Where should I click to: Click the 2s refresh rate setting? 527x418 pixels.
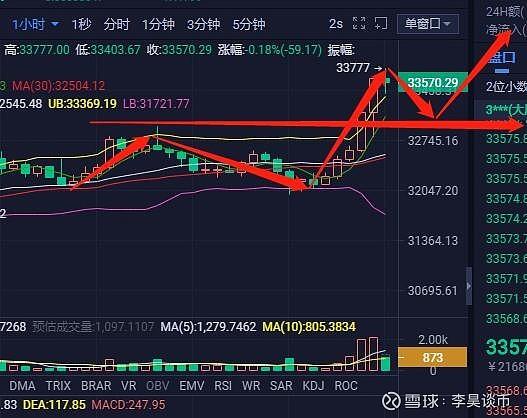336,24
